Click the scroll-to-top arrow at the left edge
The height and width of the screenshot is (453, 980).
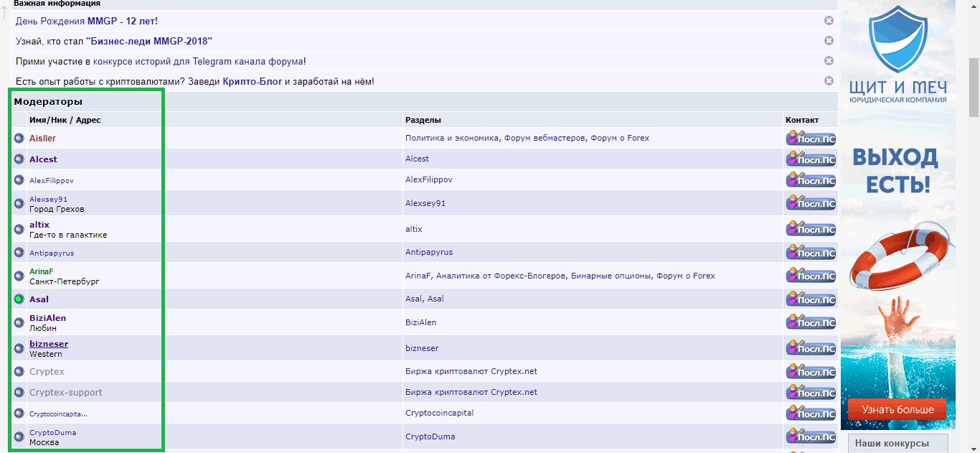coord(4,12)
